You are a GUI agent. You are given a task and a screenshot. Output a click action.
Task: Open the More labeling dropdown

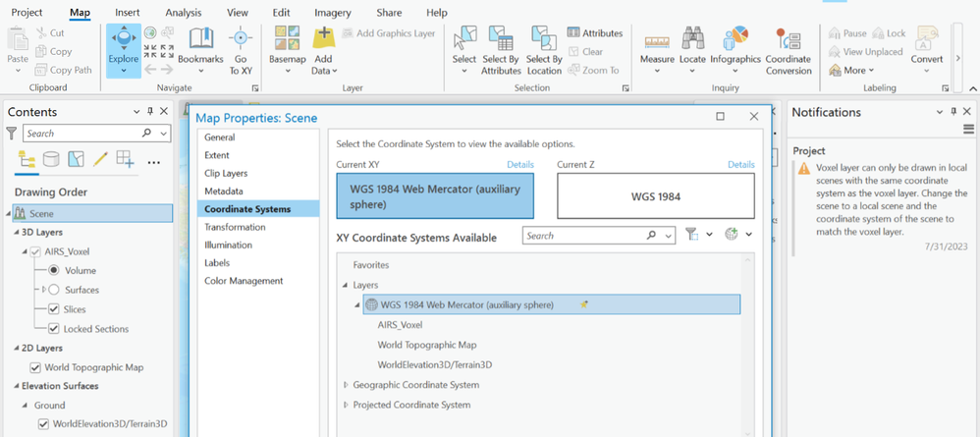[x=852, y=70]
